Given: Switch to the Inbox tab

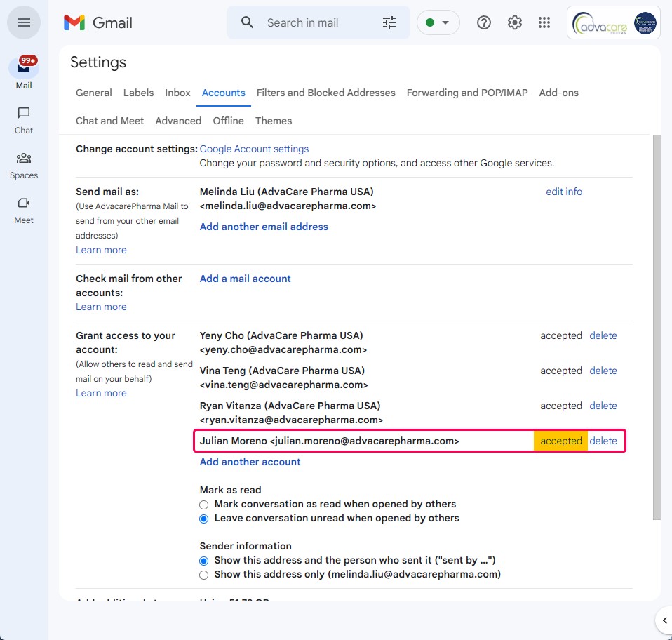Looking at the screenshot, I should [x=177, y=93].
